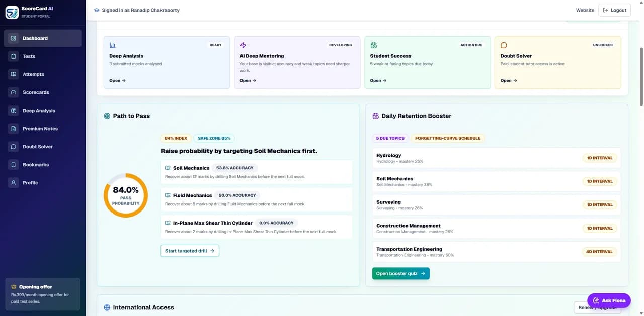Click the speech bubble icon on Doubt Solver card
Viewport: 644px width, 316px height.
click(504, 45)
